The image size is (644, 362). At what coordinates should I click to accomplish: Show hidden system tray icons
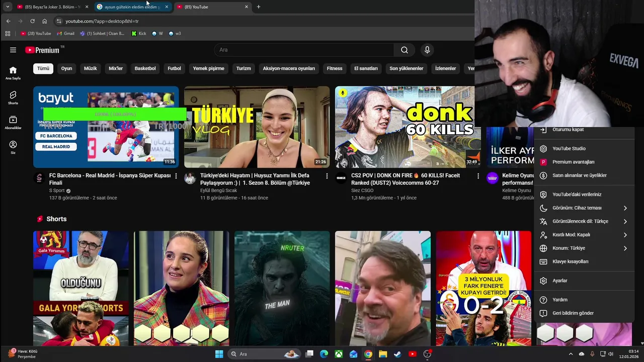[x=571, y=354]
